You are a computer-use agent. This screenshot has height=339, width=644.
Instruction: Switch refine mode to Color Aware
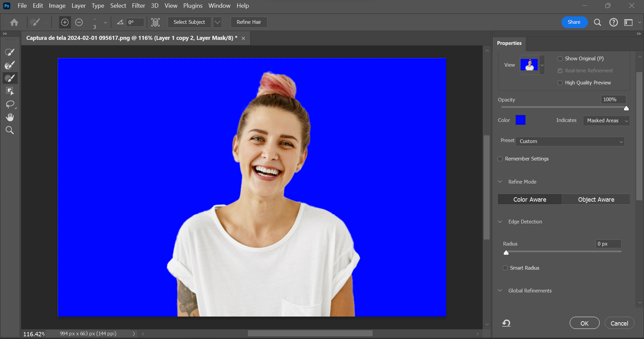(530, 199)
